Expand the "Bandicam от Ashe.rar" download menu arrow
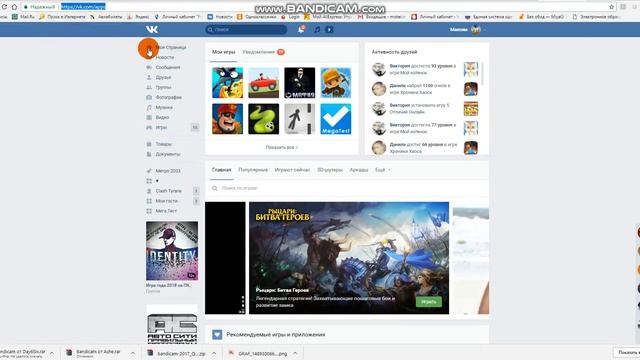640x360 pixels. pyautogui.click(x=133, y=353)
